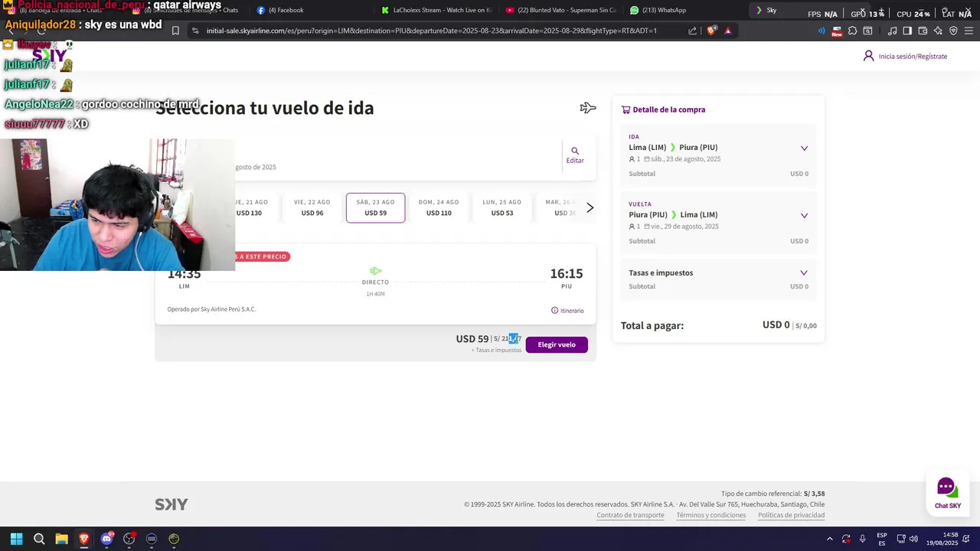Click the 16:15 arrival time
Viewport: 980px width, 551px height.
pyautogui.click(x=567, y=273)
